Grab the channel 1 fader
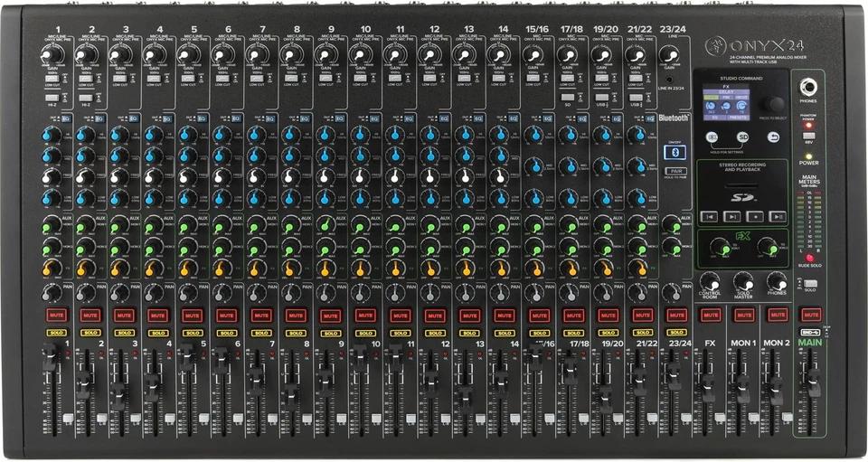 50,357
